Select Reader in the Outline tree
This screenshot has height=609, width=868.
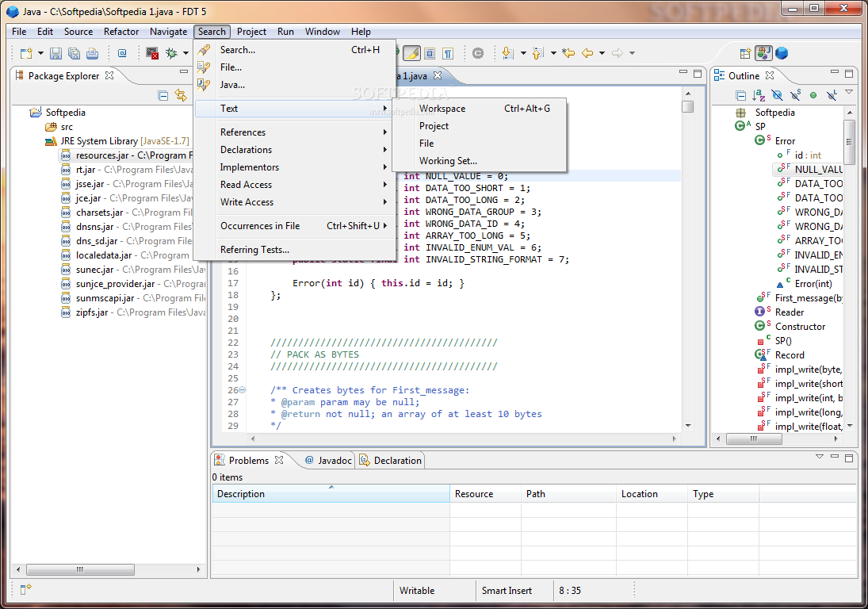(x=789, y=312)
